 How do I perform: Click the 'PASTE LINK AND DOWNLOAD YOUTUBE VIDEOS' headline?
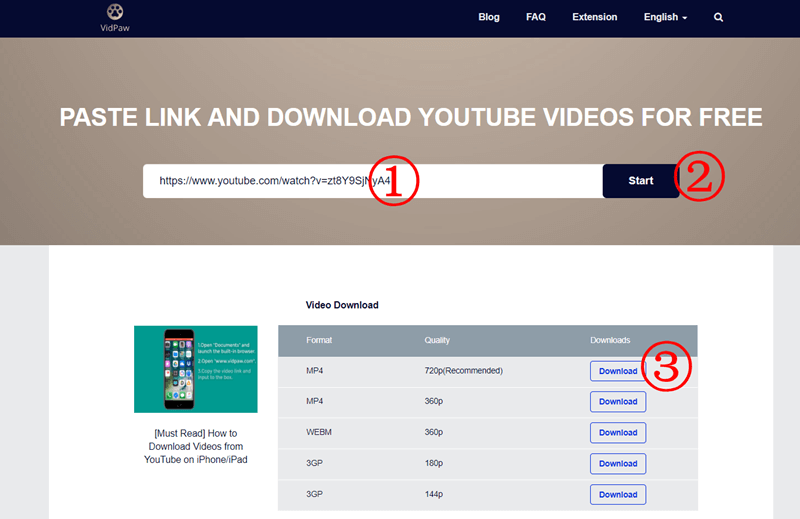tap(411, 117)
